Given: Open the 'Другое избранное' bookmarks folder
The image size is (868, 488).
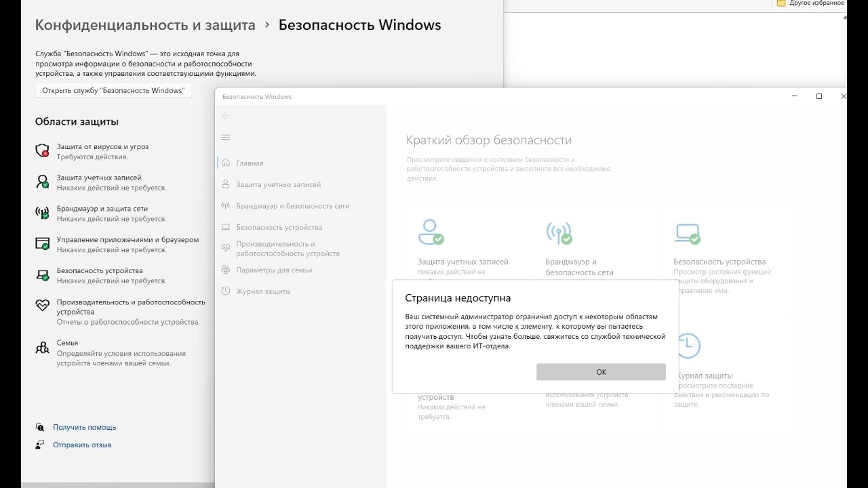Looking at the screenshot, I should pos(810,3).
